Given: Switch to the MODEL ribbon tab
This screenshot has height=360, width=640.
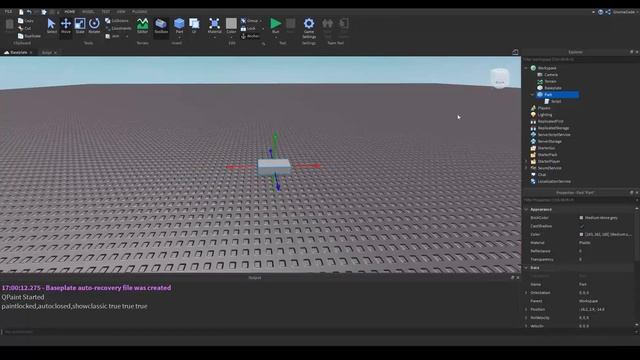Looking at the screenshot, I should pyautogui.click(x=88, y=12).
